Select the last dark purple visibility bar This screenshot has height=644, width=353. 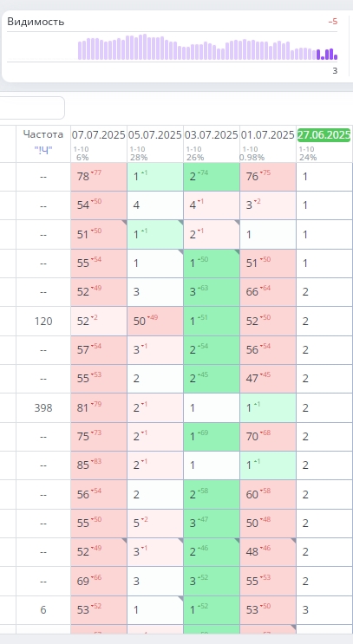(336, 57)
